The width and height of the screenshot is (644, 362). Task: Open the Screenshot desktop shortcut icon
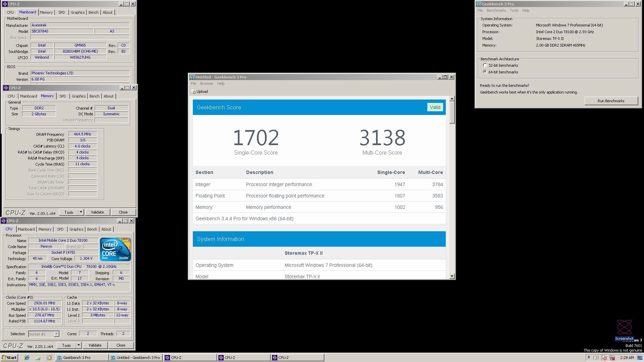[x=625, y=330]
